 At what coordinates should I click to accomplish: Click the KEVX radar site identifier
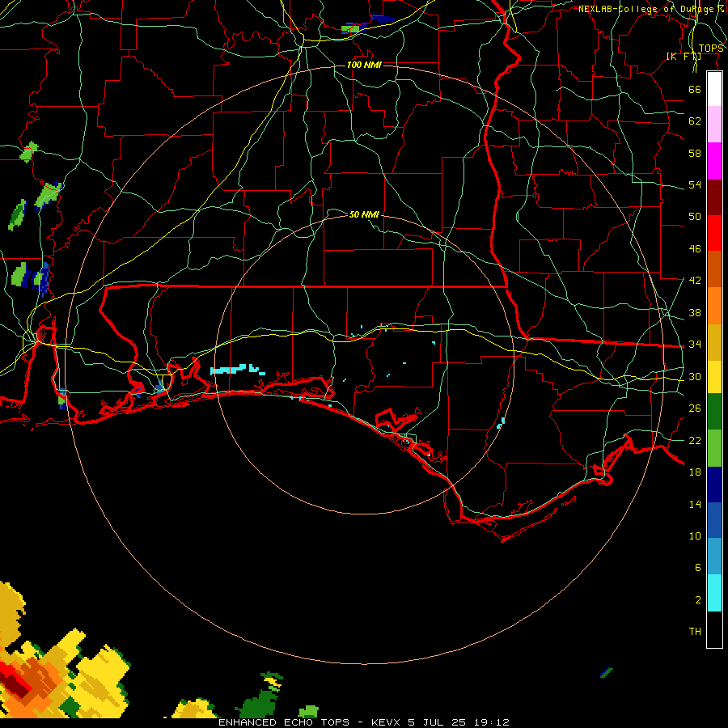click(x=386, y=722)
